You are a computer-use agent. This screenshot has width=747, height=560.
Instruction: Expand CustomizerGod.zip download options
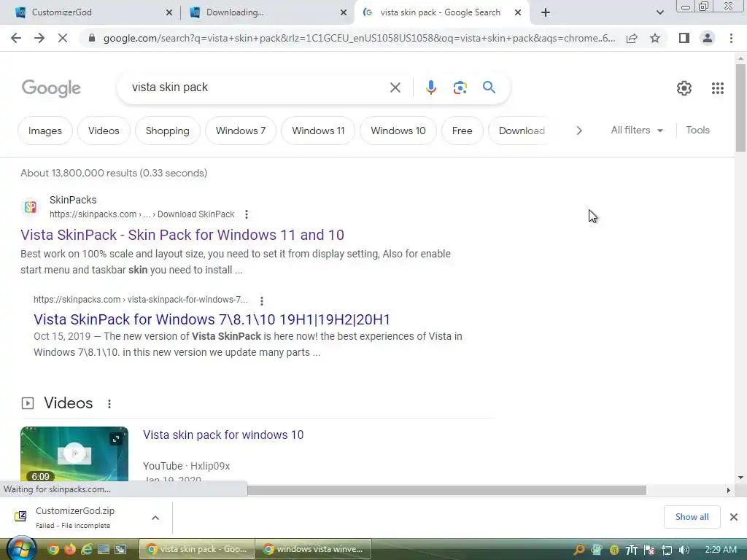click(x=155, y=518)
